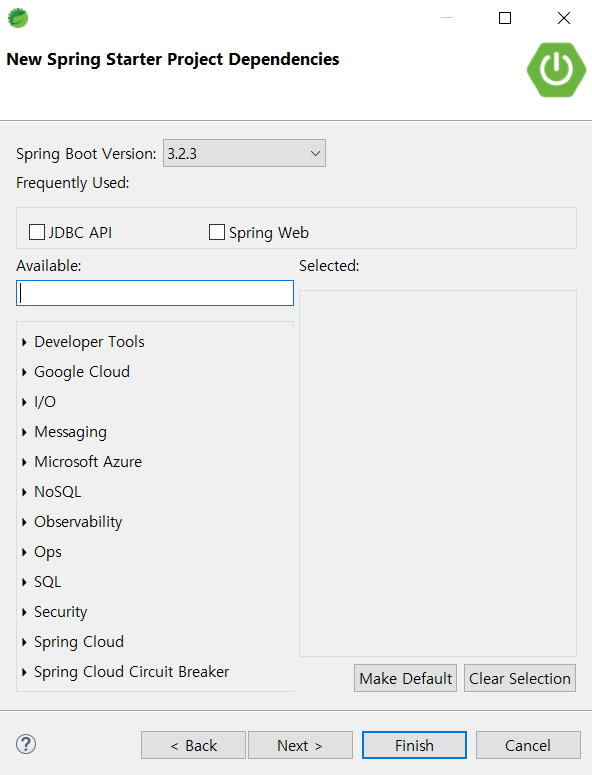This screenshot has height=775, width=592.
Task: Close the dialog with the X button
Action: tap(563, 18)
